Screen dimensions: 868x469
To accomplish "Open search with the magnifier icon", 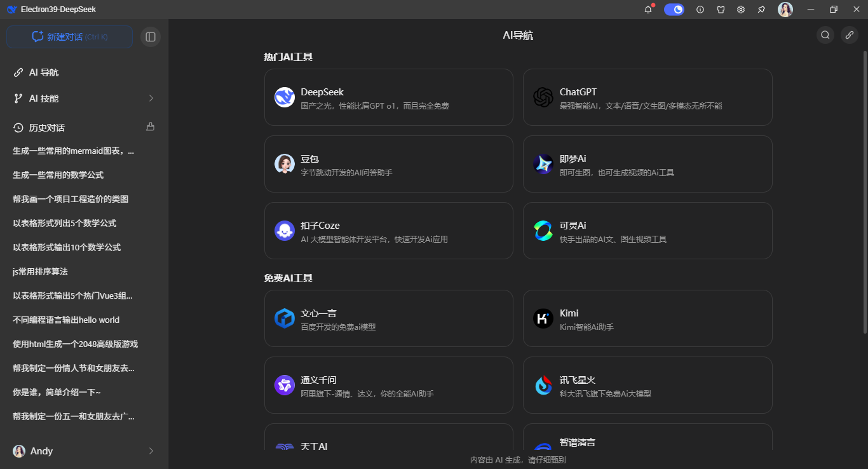I will [x=825, y=35].
